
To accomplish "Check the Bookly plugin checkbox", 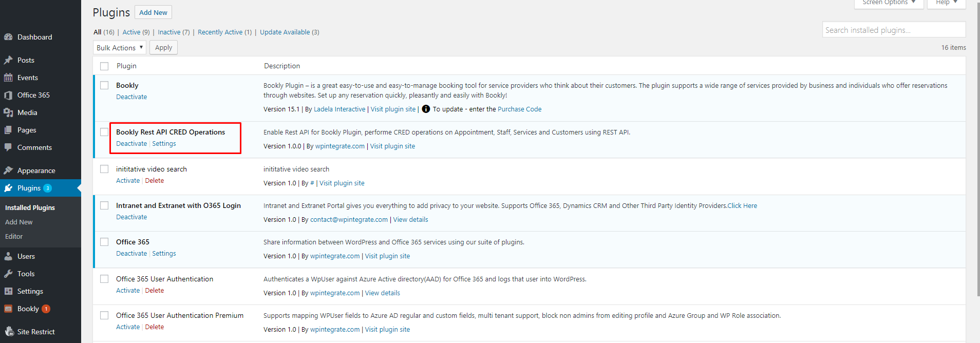I will tap(104, 85).
